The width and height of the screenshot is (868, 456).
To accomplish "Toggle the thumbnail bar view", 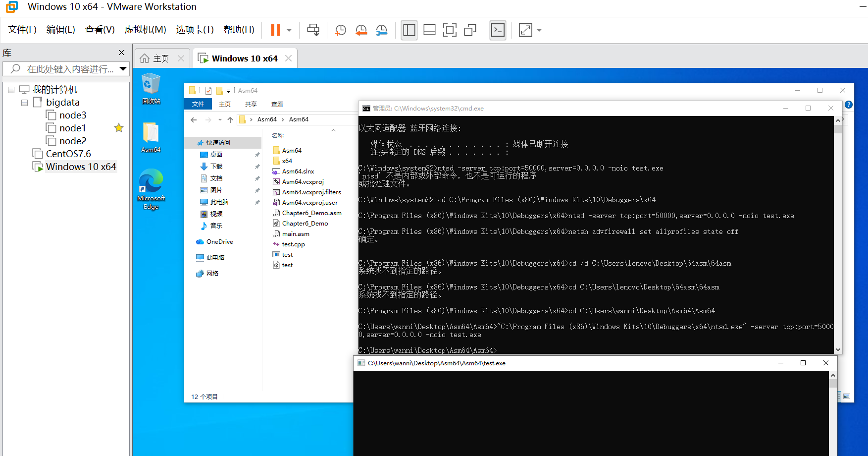I will (429, 30).
